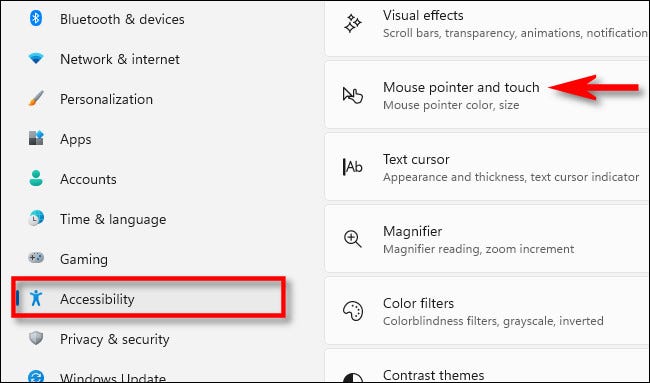This screenshot has width=650, height=383.
Task: Open the Magnifier settings entry
Action: click(x=488, y=239)
